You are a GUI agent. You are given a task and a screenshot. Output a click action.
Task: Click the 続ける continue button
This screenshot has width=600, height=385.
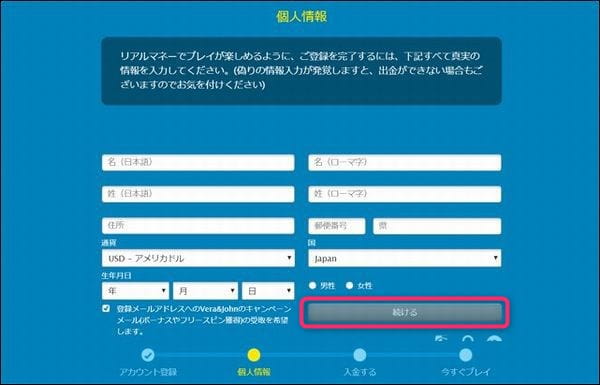point(405,313)
